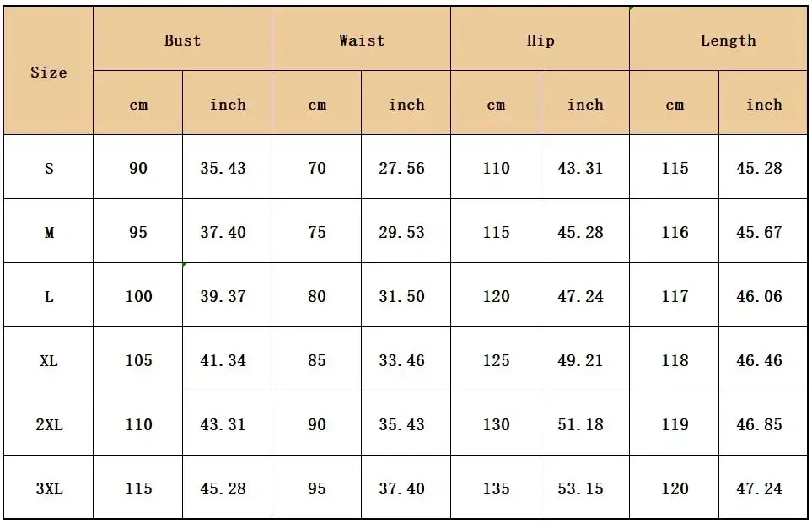Click the cm subheader under Bust
The height and width of the screenshot is (523, 812).
(x=137, y=103)
